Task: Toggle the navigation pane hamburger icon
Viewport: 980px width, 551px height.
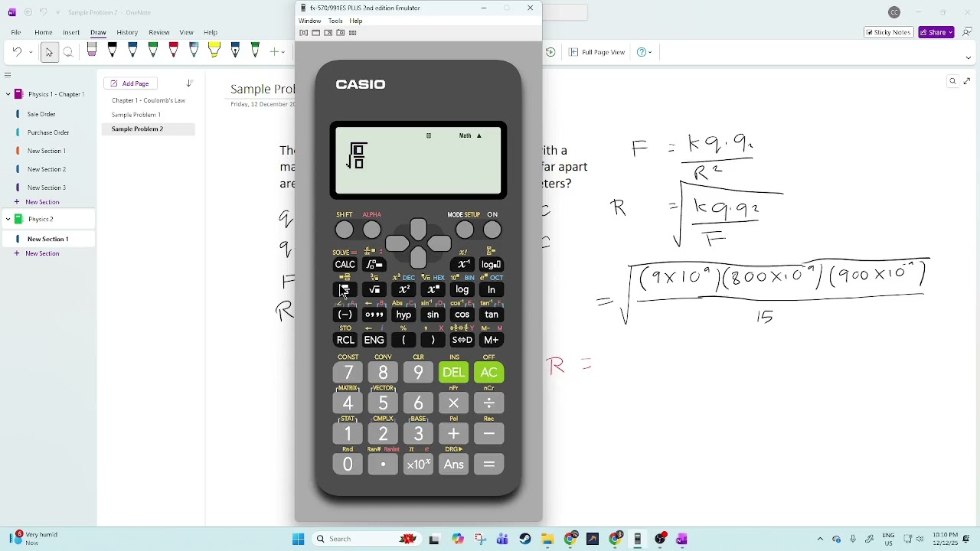Action: (8, 75)
